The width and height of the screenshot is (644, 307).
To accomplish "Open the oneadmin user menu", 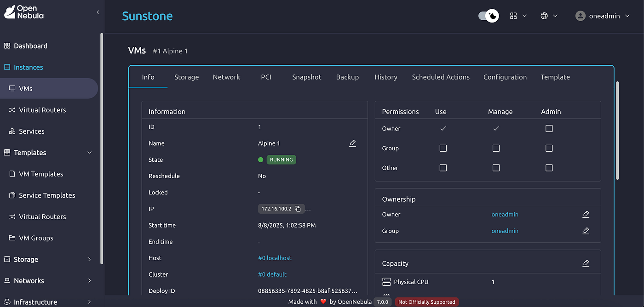I will (x=604, y=16).
